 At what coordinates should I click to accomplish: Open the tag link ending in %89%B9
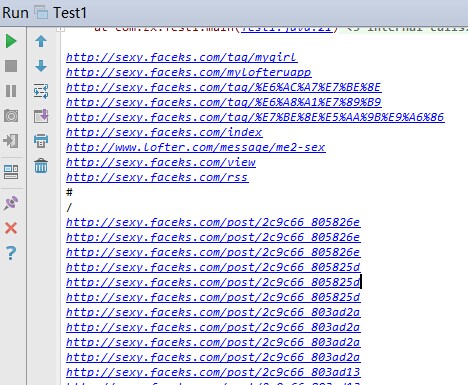(x=224, y=102)
